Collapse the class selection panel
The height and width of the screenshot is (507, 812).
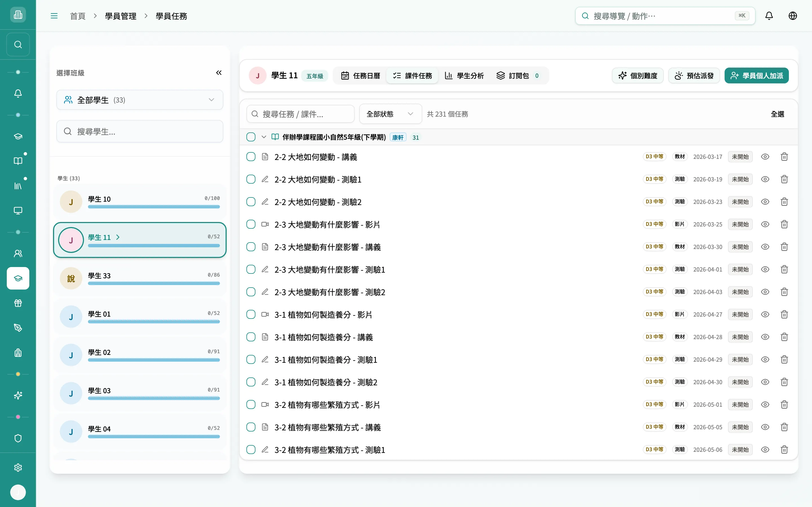(219, 73)
